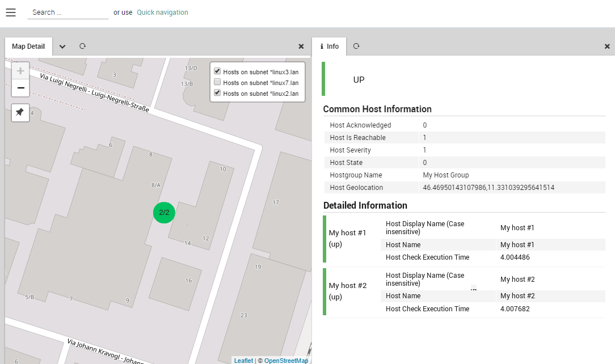The image size is (615, 364).
Task: Uncheck Hosts on subnet *linux3.lan
Action: (217, 71)
